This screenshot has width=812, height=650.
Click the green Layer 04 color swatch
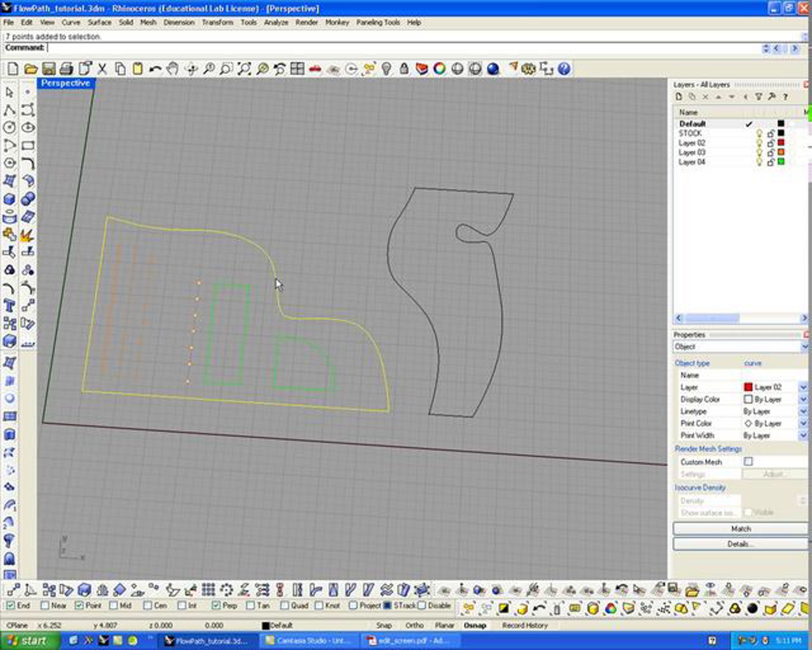(781, 162)
